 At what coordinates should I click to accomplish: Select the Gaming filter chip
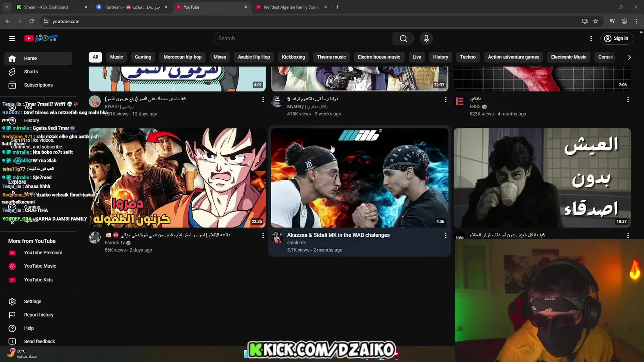click(x=143, y=57)
